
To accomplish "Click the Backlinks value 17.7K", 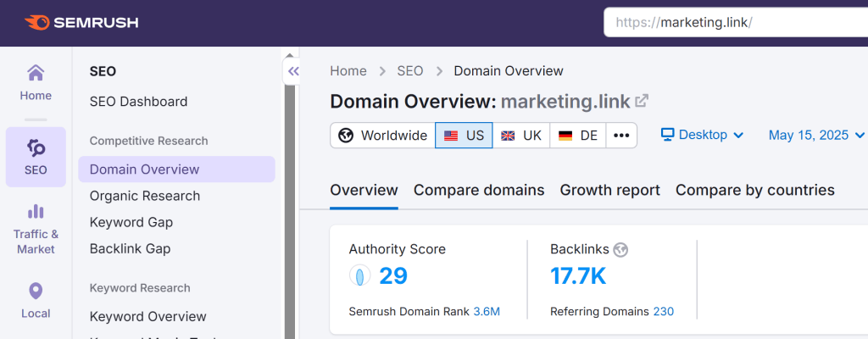I will point(578,275).
